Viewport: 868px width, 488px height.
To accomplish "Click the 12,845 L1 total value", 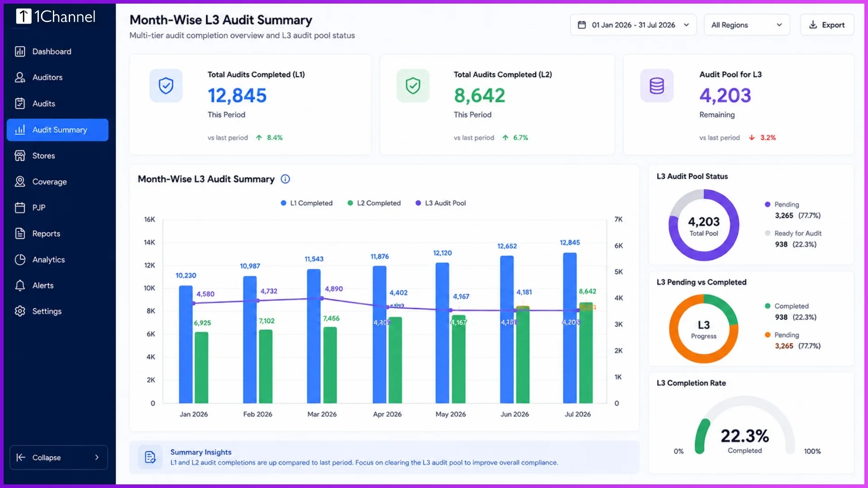I will coord(237,95).
